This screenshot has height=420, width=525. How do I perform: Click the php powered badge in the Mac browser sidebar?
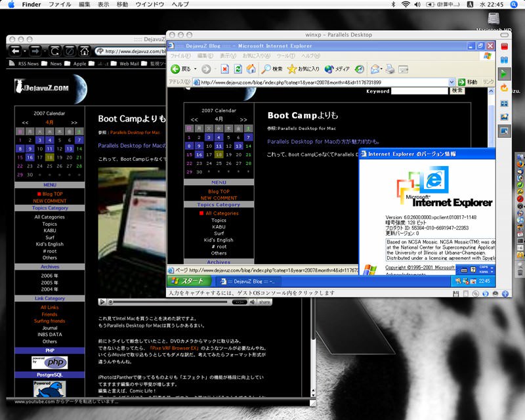[50, 362]
